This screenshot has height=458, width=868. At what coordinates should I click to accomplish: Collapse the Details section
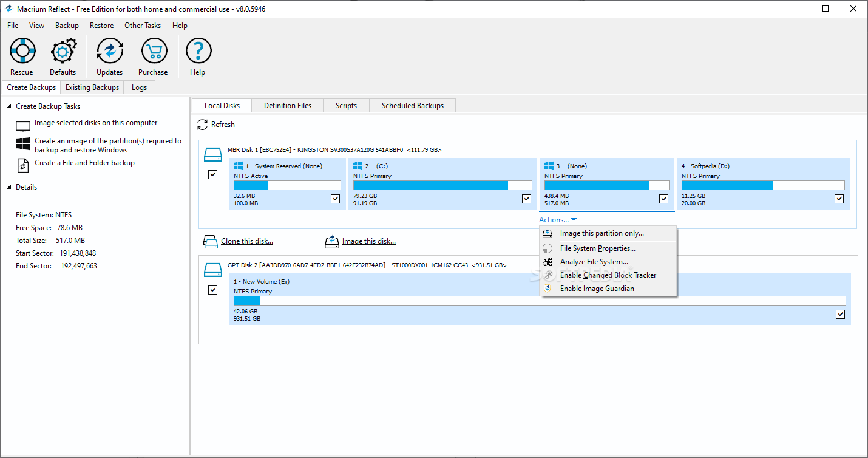pos(9,187)
